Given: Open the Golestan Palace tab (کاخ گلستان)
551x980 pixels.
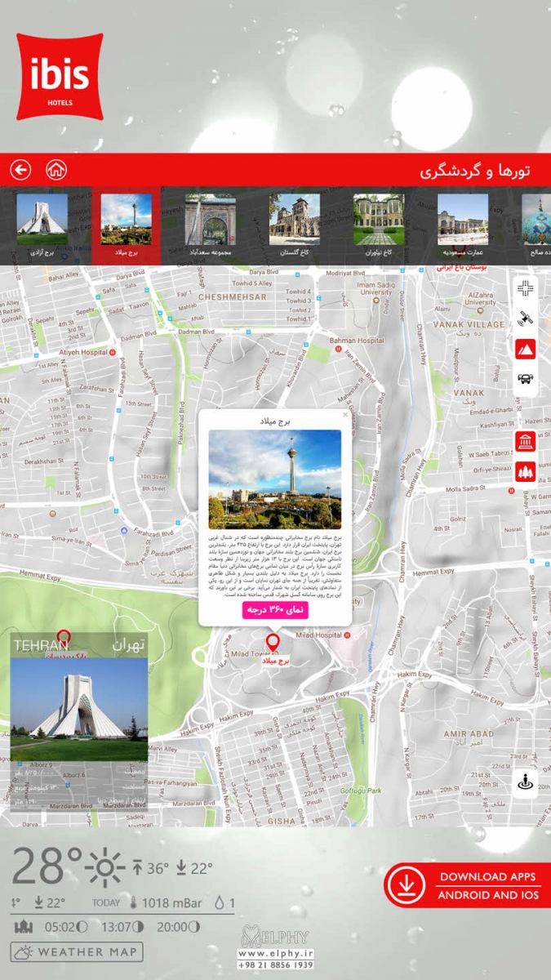Looking at the screenshot, I should coord(295,225).
